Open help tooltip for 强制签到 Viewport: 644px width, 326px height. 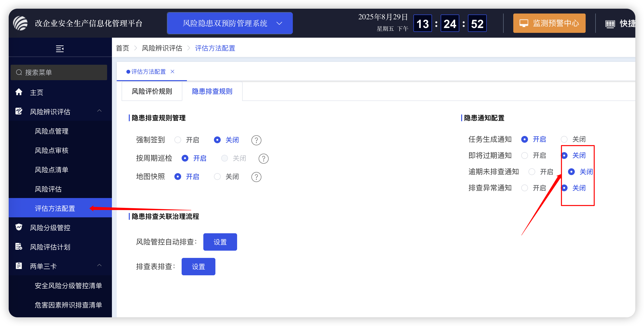pos(256,140)
